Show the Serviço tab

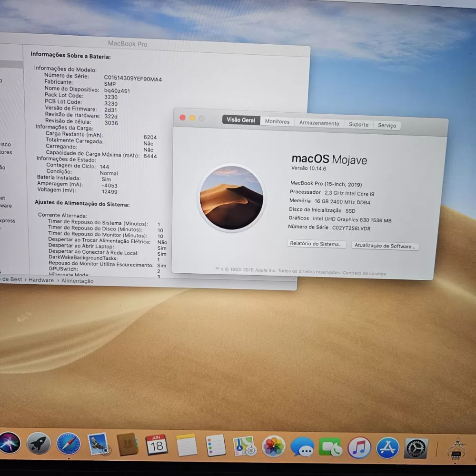(x=387, y=125)
